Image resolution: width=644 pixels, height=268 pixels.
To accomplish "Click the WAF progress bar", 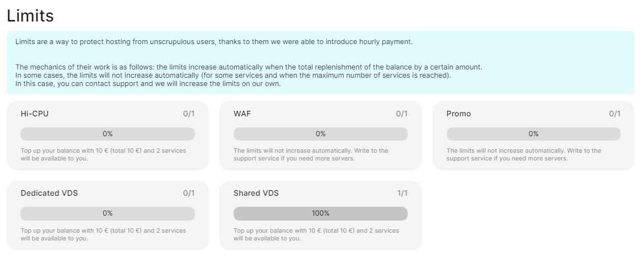I will click(x=320, y=134).
